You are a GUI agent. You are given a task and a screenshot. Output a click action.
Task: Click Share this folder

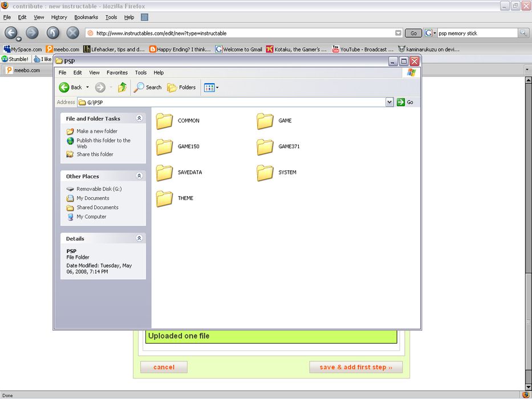tap(95, 154)
